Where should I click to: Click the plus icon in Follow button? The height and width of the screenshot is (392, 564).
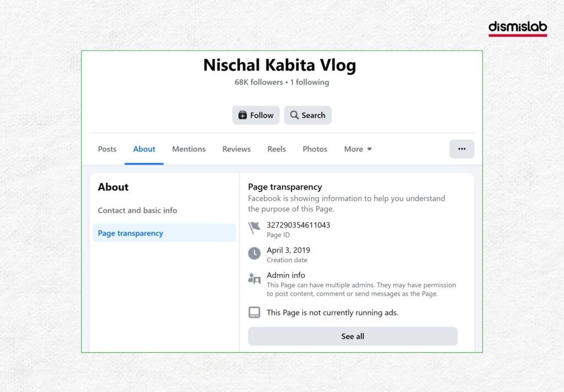point(242,115)
